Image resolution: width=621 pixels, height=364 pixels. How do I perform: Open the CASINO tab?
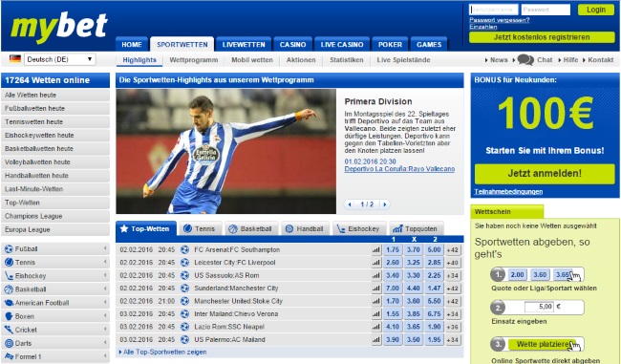coord(292,44)
